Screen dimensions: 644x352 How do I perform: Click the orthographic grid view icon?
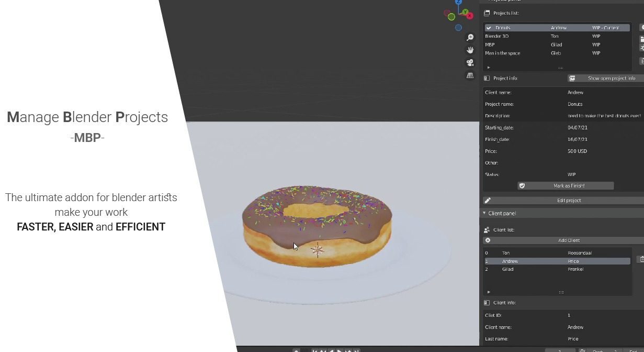click(470, 75)
